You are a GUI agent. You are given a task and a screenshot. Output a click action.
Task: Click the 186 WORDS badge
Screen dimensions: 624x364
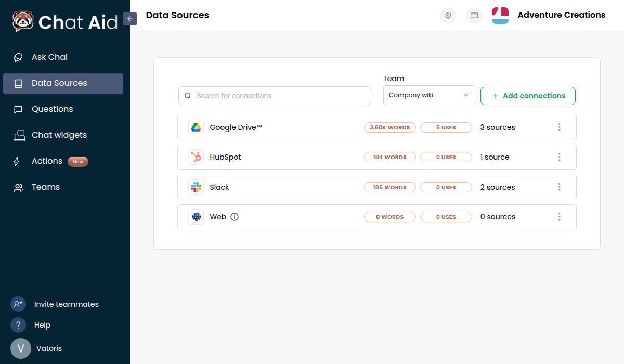390,187
